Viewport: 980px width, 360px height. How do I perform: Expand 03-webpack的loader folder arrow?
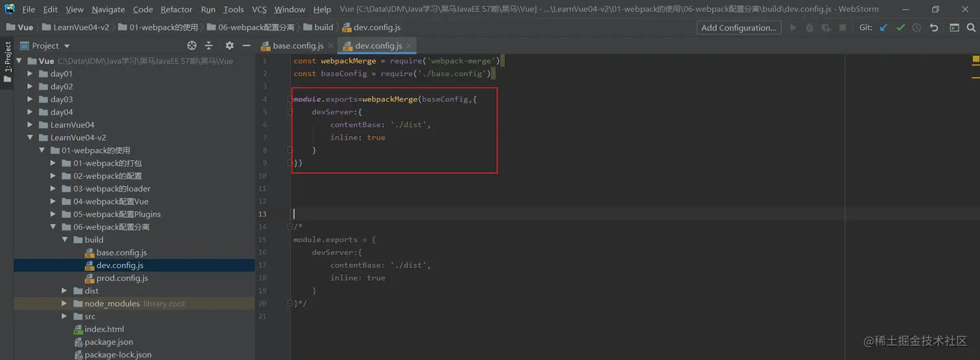[x=53, y=189]
